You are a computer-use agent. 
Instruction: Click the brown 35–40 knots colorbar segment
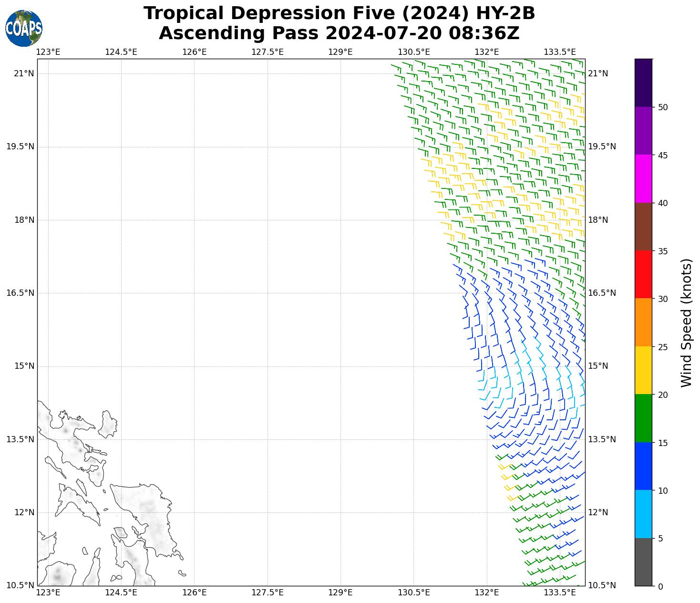tap(643, 227)
